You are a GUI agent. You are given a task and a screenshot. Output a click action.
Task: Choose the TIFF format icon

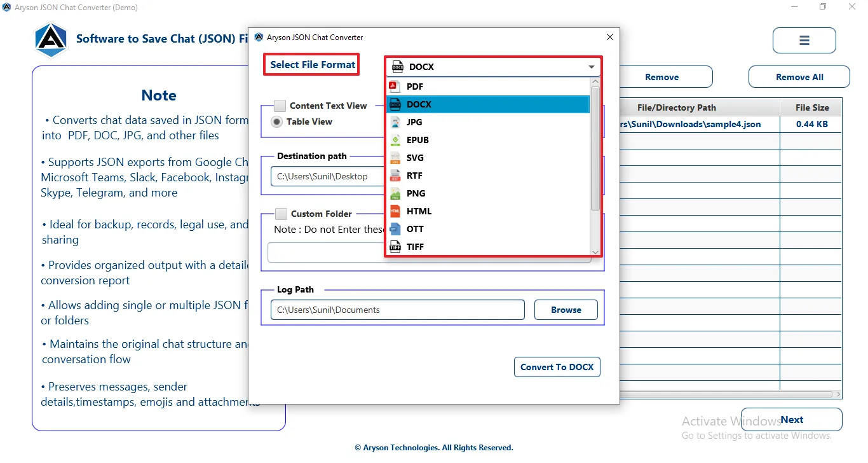click(395, 247)
